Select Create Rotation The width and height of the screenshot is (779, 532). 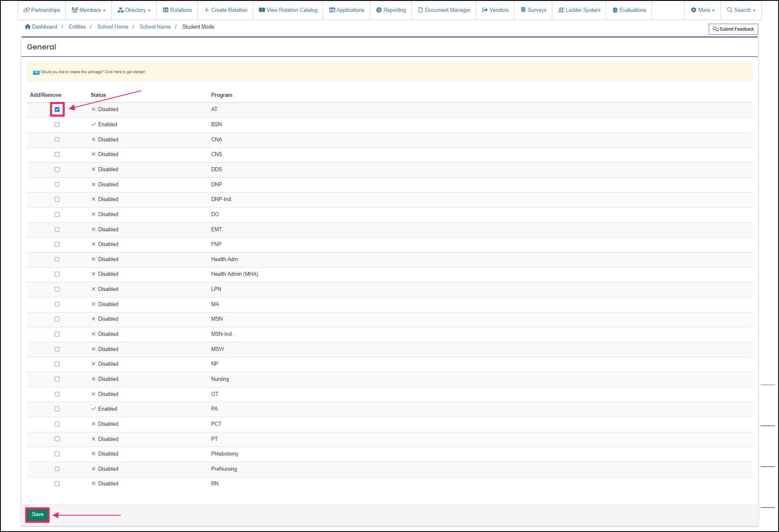coord(225,10)
